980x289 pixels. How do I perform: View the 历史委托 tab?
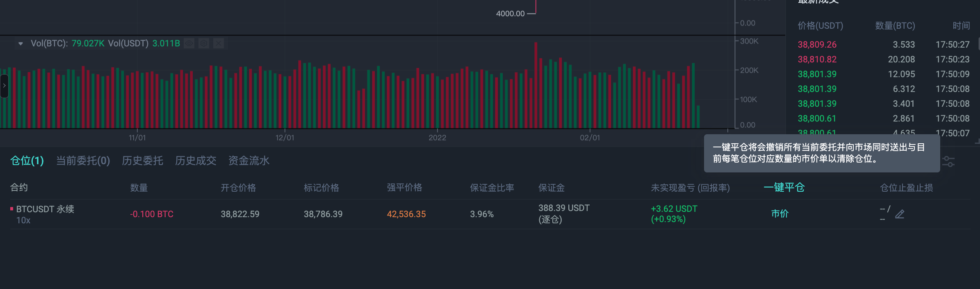[x=142, y=161]
